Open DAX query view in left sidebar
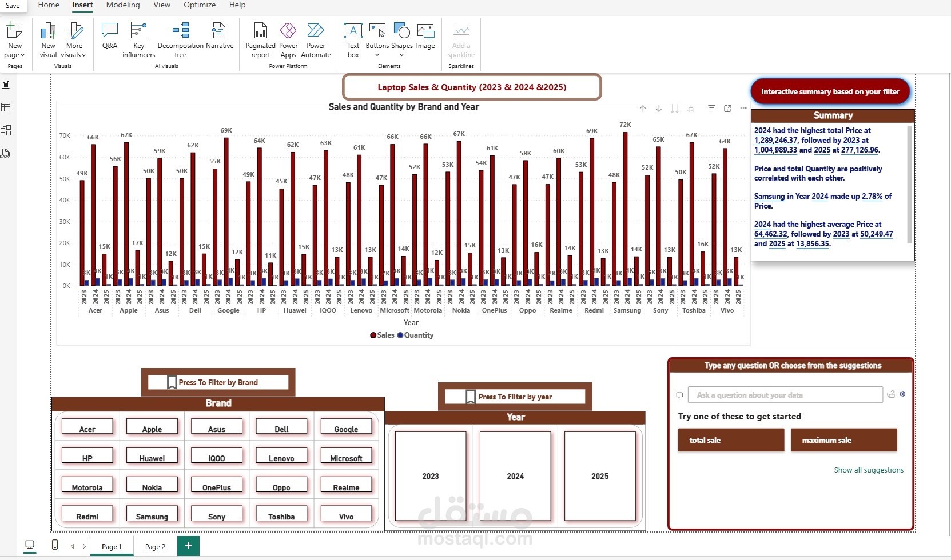This screenshot has height=560, width=951. pos(6,153)
